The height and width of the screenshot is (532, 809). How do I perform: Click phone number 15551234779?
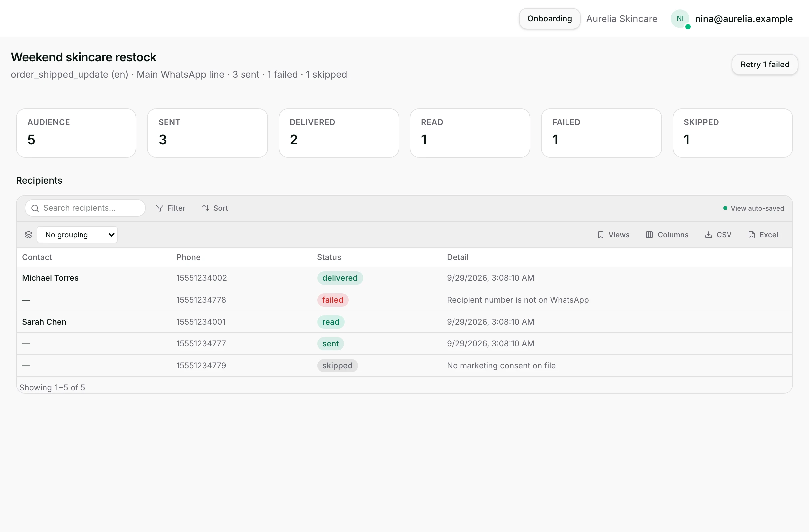[x=201, y=366]
